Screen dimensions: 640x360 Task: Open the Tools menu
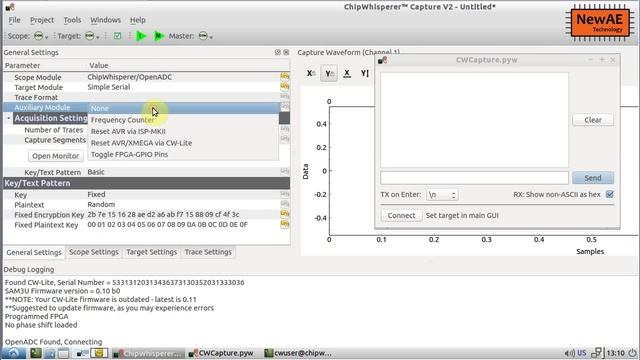[x=72, y=20]
